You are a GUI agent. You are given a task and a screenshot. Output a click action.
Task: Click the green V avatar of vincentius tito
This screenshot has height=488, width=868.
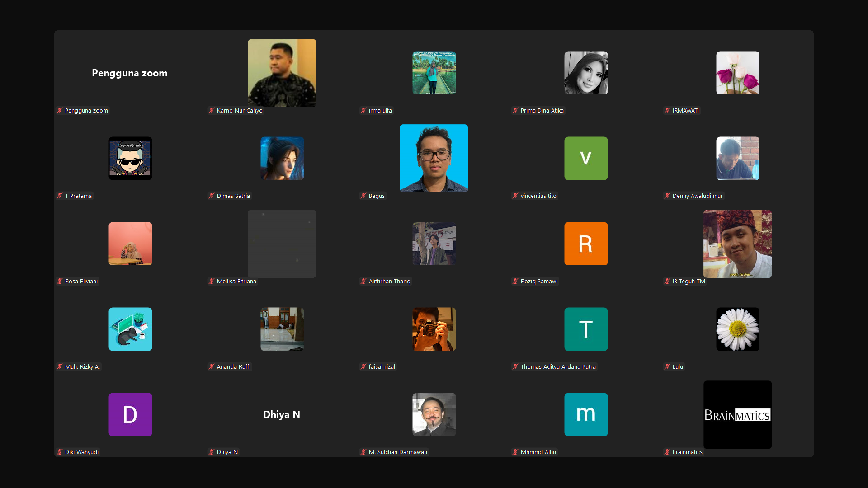pos(585,158)
